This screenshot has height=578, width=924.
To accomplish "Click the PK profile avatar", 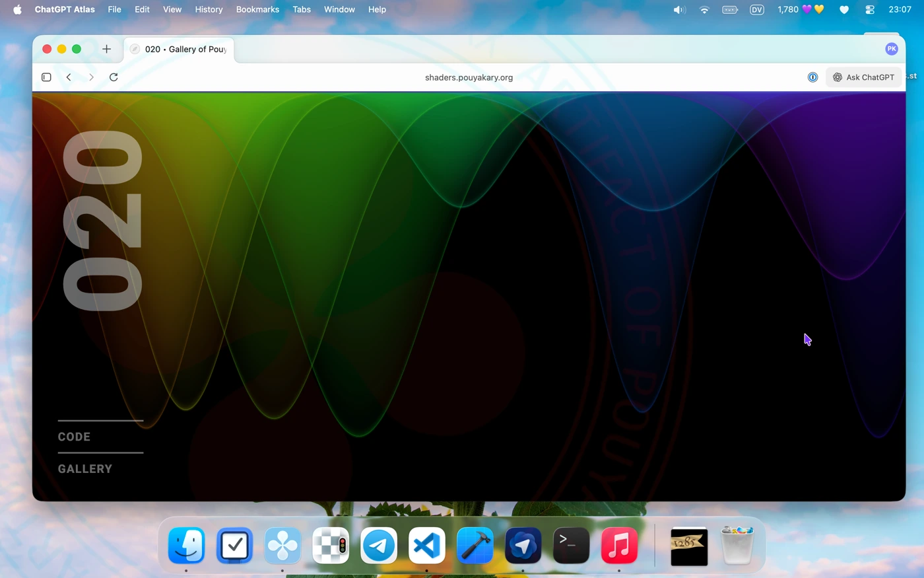I will click(x=891, y=49).
